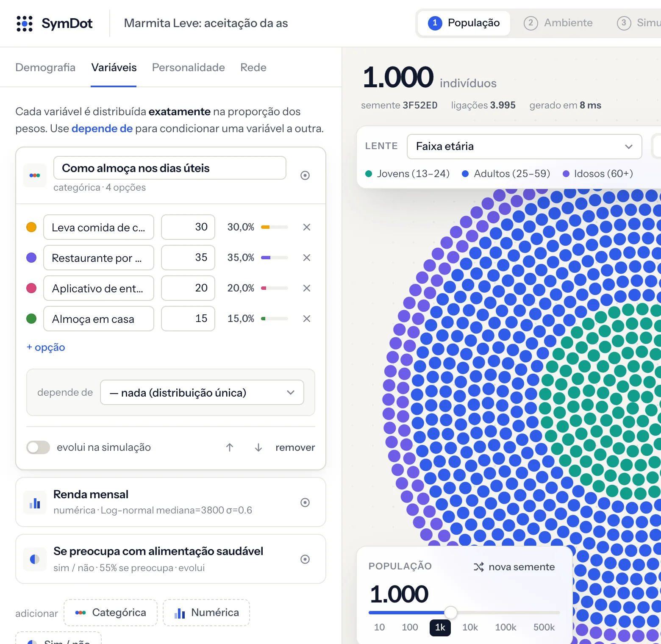This screenshot has width=661, height=644.
Task: Open the Faixa etária lens dropdown
Action: [x=524, y=147]
